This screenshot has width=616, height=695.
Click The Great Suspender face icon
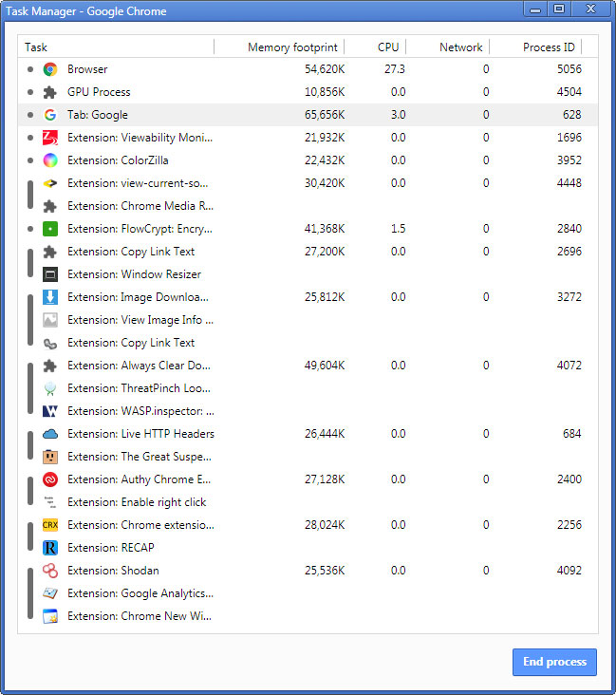tap(50, 457)
